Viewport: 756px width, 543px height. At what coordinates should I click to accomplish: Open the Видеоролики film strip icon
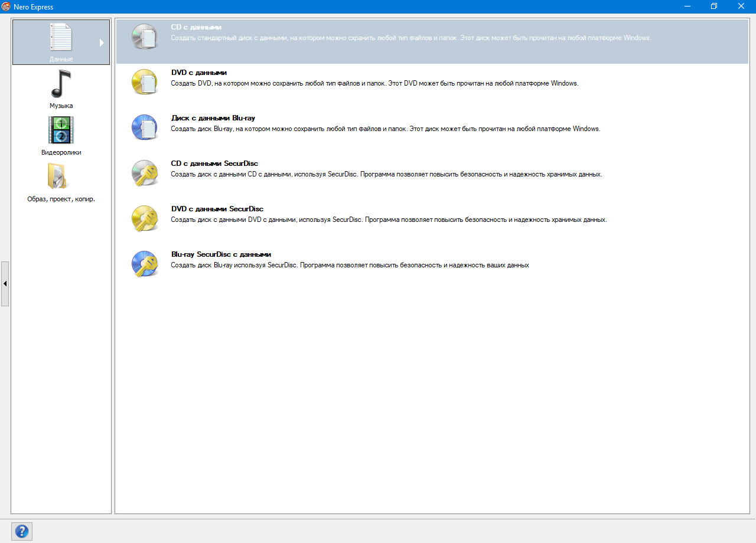click(61, 130)
